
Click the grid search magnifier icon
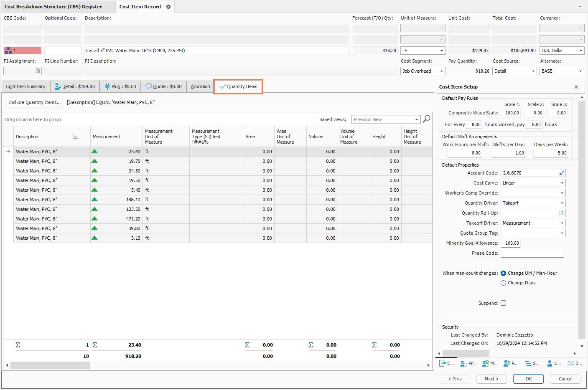coord(426,119)
